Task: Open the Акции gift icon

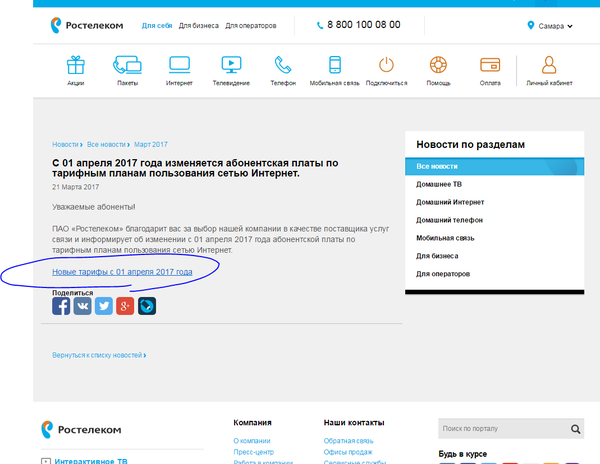Action: click(76, 66)
